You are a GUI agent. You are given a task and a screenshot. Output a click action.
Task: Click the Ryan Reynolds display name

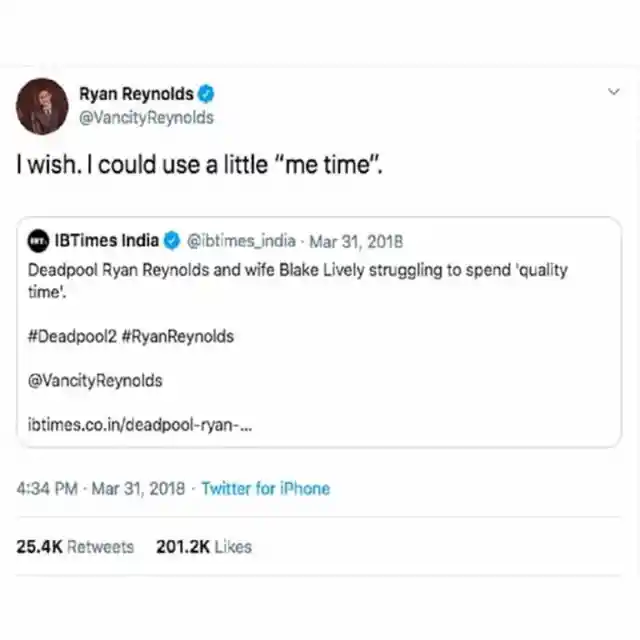136,94
